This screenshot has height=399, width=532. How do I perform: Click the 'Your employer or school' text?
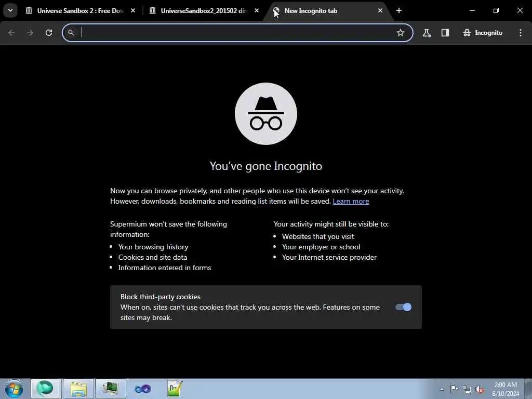321,247
